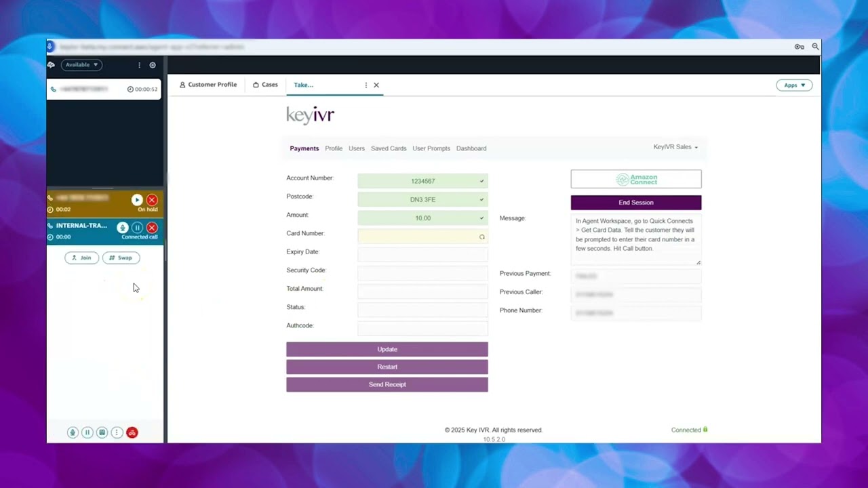Click the phone icon on the incoming contact card
This screenshot has height=488, width=868.
pos(54,89)
